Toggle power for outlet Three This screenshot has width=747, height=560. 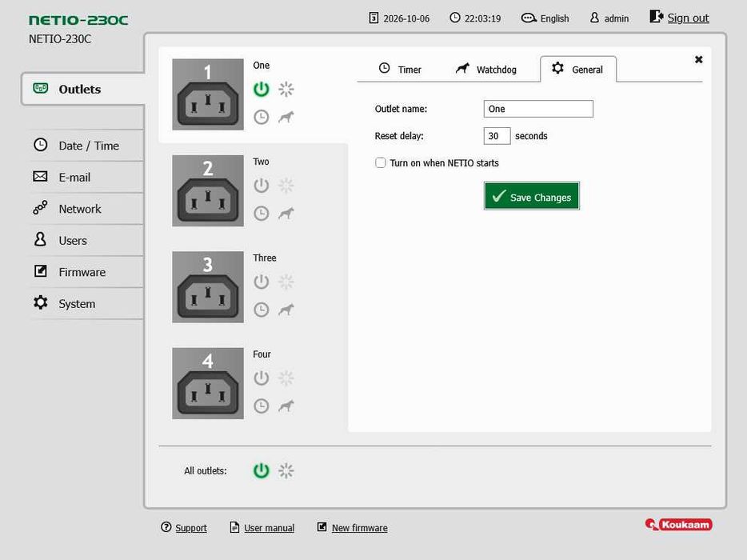(x=261, y=282)
